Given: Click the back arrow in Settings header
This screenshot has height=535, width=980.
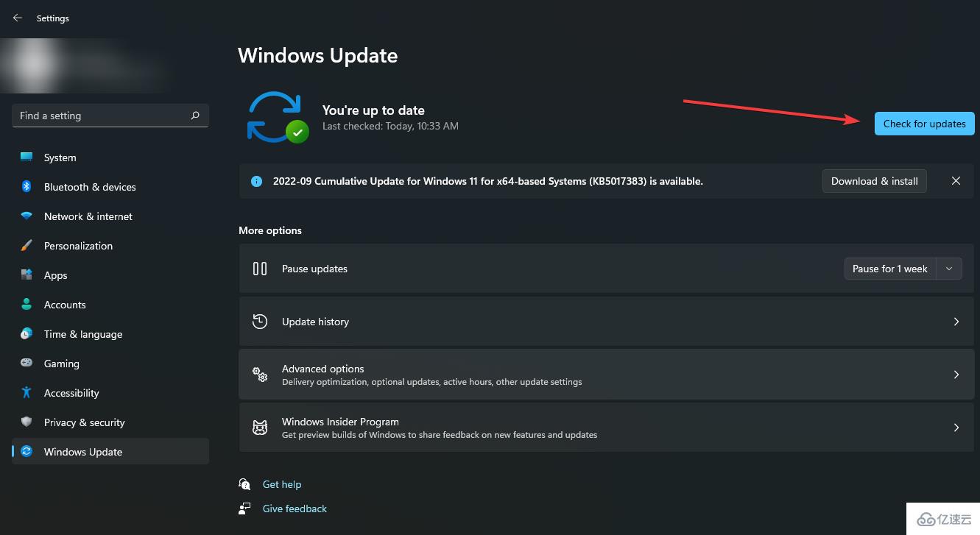Looking at the screenshot, I should click(x=18, y=18).
